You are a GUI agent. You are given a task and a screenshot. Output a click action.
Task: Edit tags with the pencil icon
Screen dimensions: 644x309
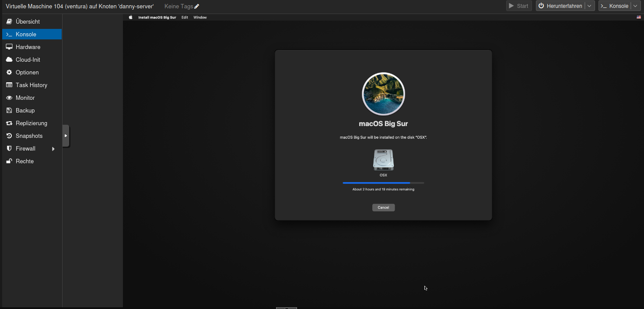point(197,6)
